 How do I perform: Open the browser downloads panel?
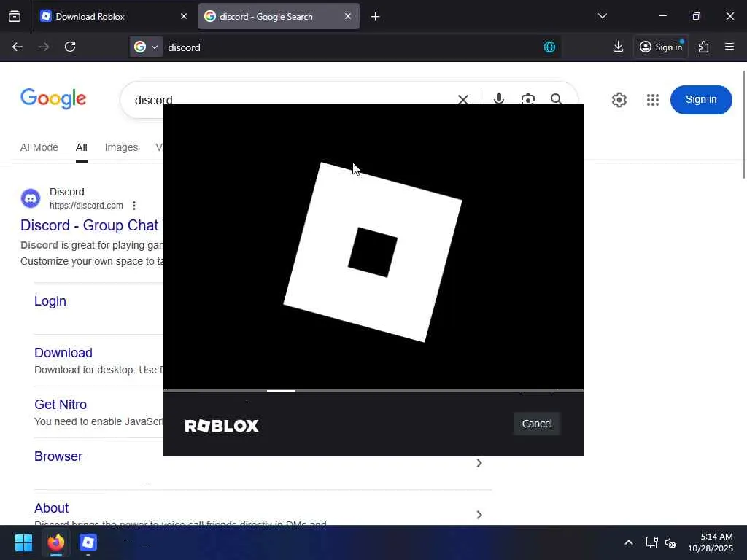tap(618, 47)
